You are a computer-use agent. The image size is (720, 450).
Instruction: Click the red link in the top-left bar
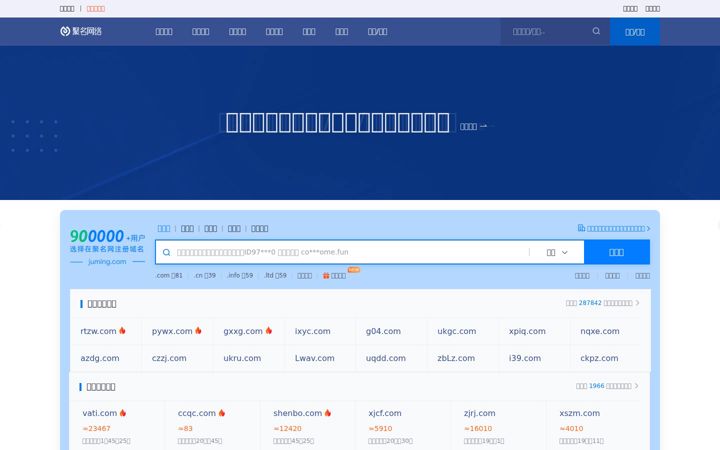(96, 9)
